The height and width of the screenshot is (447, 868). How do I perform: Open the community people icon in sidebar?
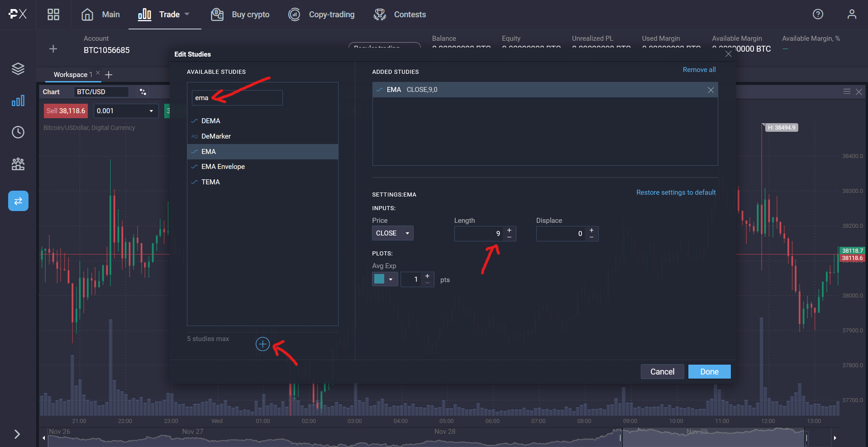[18, 164]
